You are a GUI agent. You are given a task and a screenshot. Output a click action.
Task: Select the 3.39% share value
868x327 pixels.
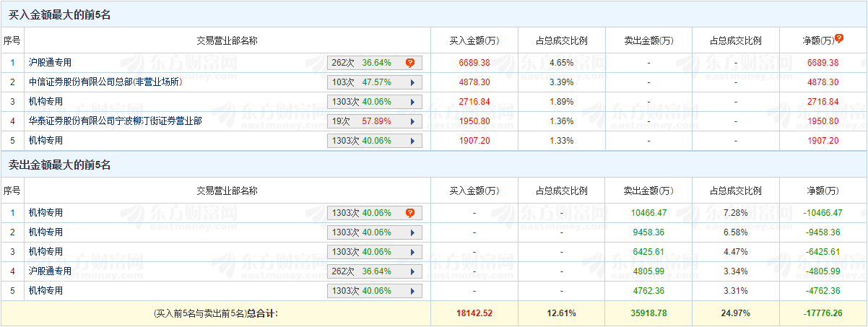(561, 82)
